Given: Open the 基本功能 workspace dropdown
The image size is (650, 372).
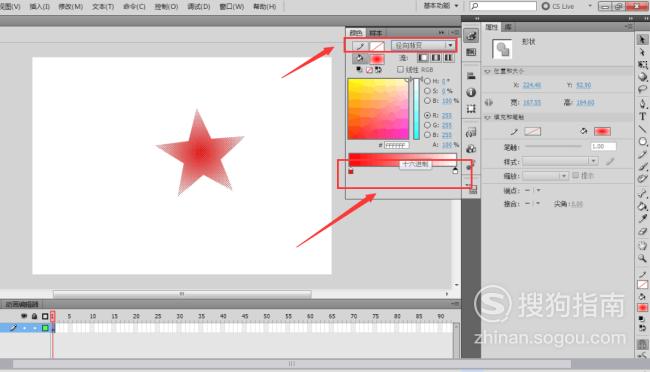Looking at the screenshot, I should point(440,6).
